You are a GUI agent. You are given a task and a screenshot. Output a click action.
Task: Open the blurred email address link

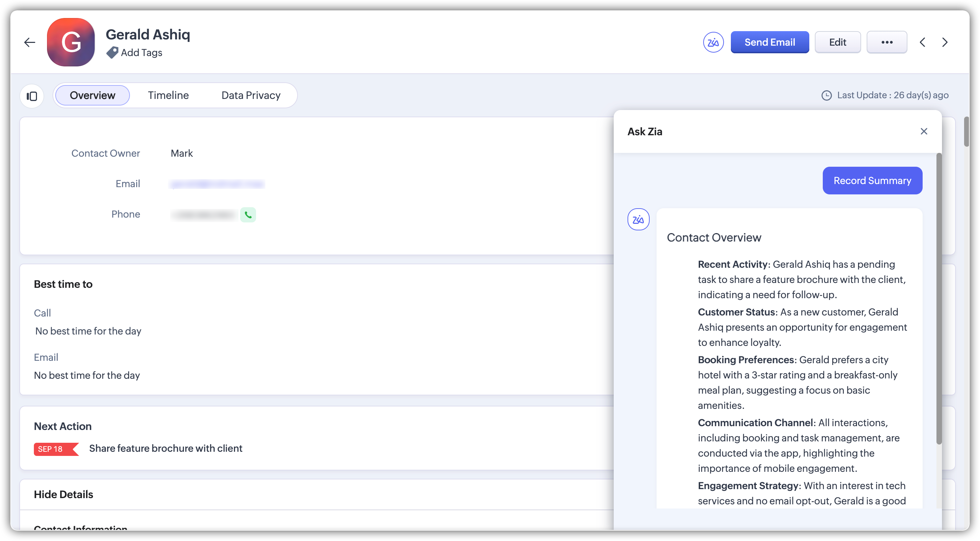(x=217, y=184)
